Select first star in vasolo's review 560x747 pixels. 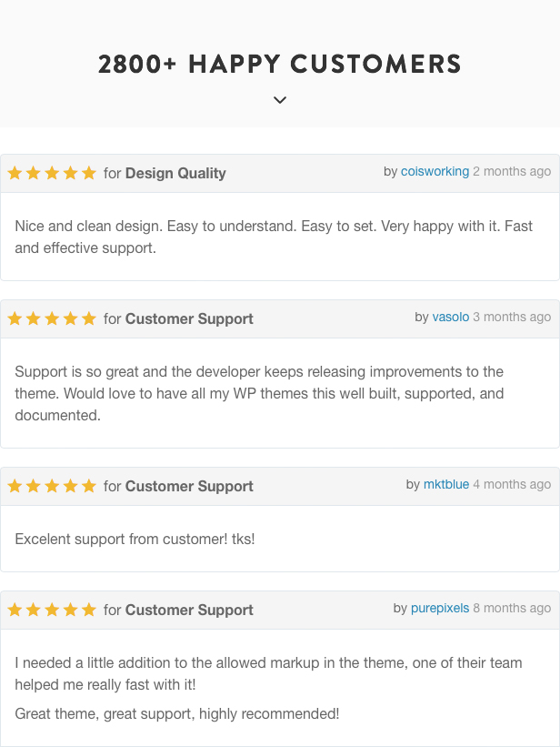[x=15, y=318]
